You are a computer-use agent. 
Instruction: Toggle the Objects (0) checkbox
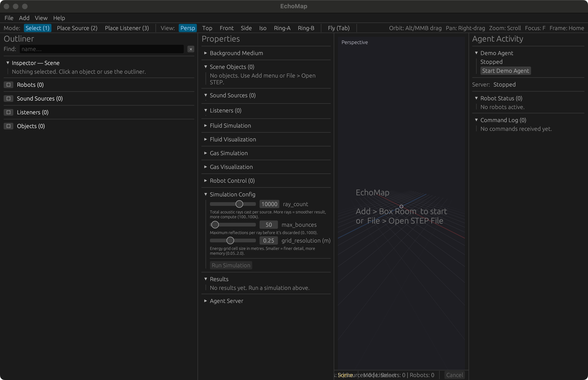8,126
